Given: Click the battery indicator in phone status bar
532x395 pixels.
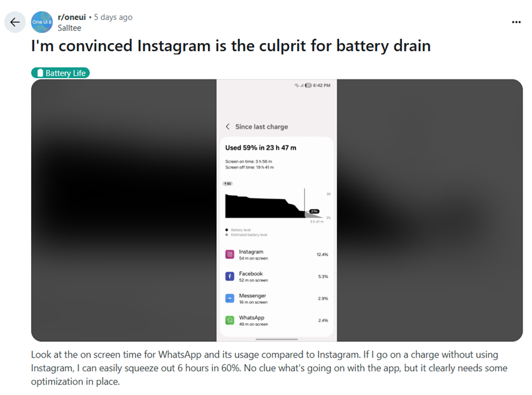Looking at the screenshot, I should coord(308,85).
